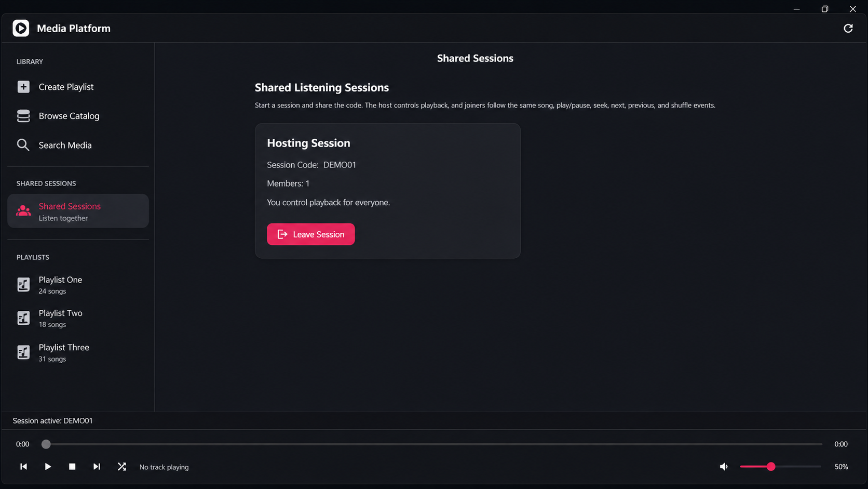This screenshot has height=489, width=868.
Task: Restore down the window
Action: coord(824,9)
